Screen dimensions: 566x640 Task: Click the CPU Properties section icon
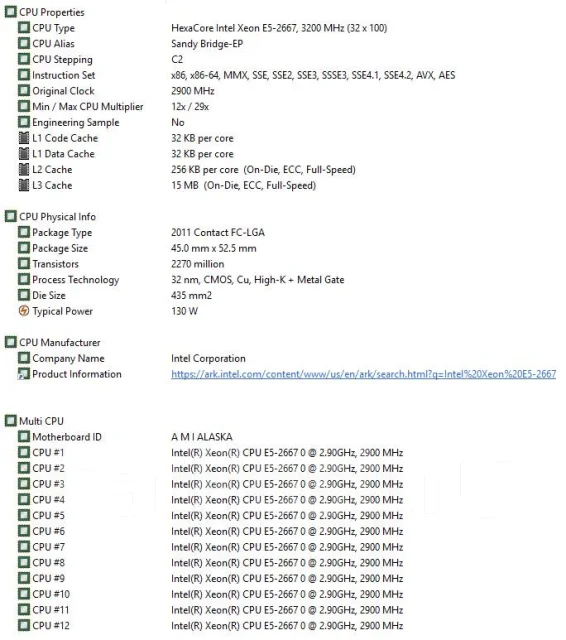[11, 12]
